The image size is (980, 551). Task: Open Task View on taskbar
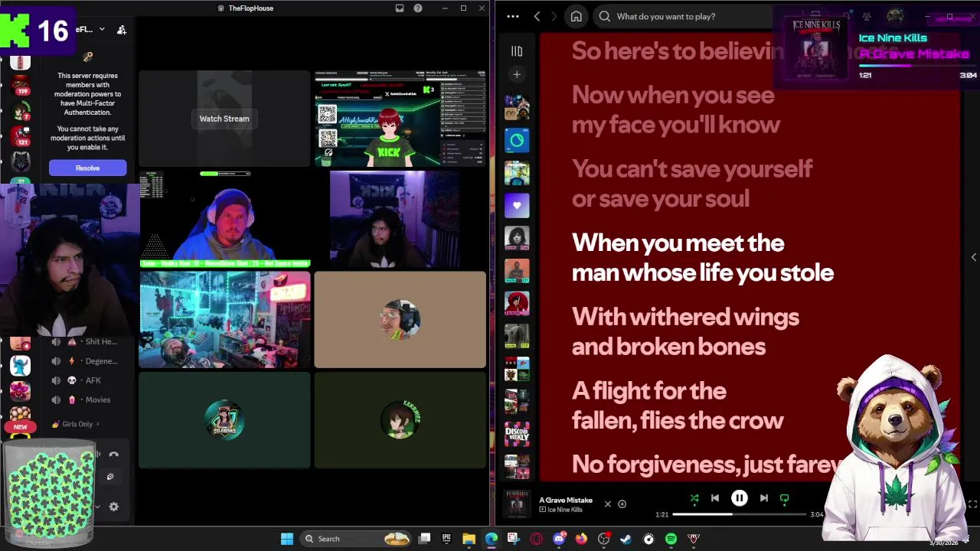(x=425, y=539)
